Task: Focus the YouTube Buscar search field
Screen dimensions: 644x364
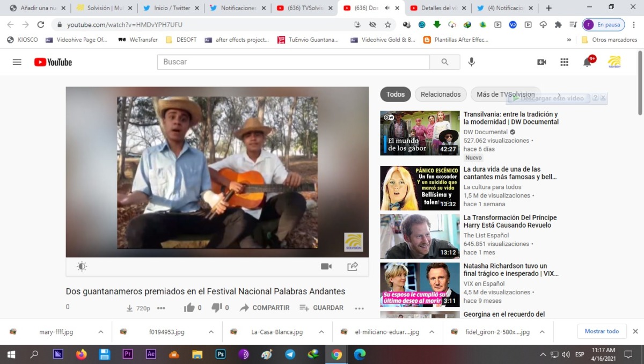Action: (x=294, y=62)
